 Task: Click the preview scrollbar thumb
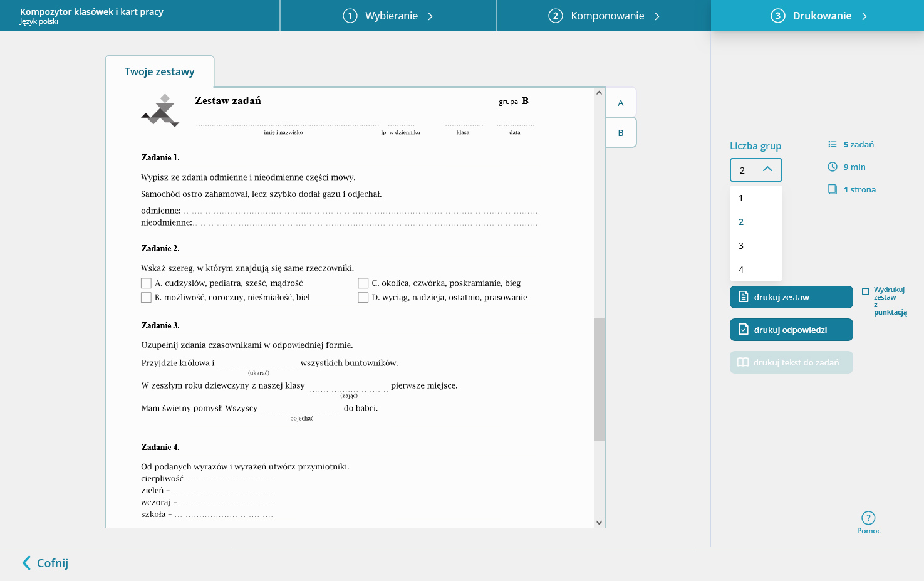[600, 379]
